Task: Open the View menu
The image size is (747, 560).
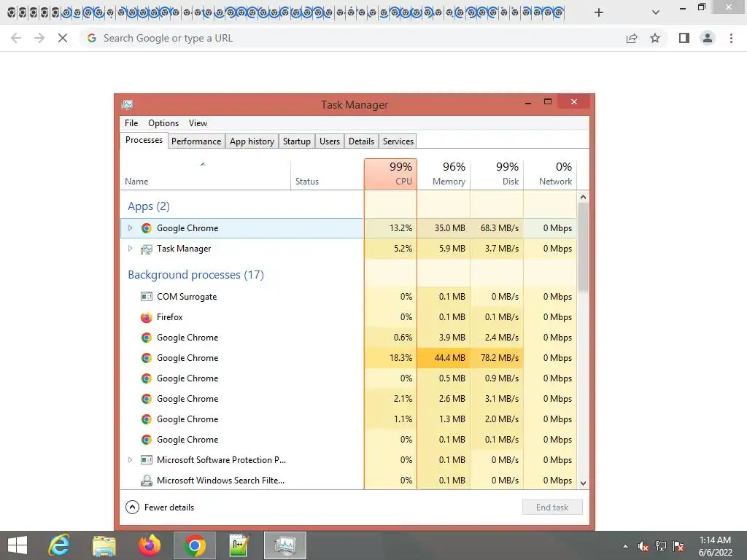Action: click(198, 122)
